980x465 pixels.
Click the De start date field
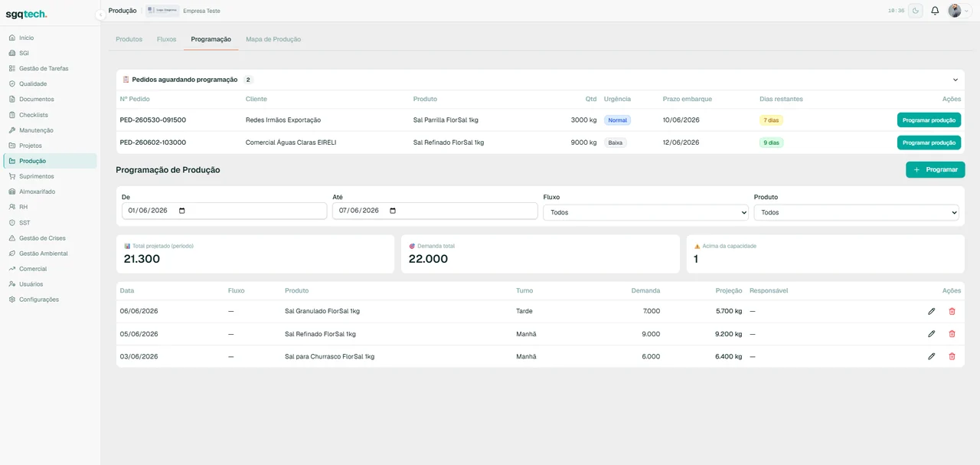pos(224,211)
